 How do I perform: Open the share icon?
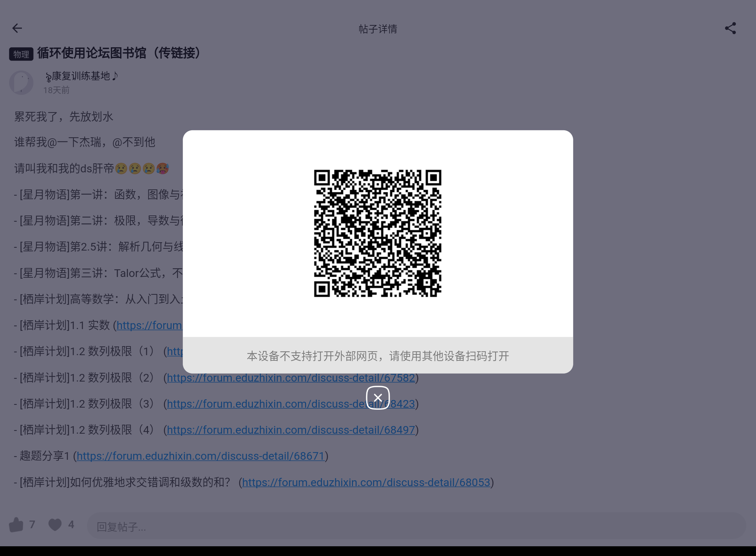[730, 28]
